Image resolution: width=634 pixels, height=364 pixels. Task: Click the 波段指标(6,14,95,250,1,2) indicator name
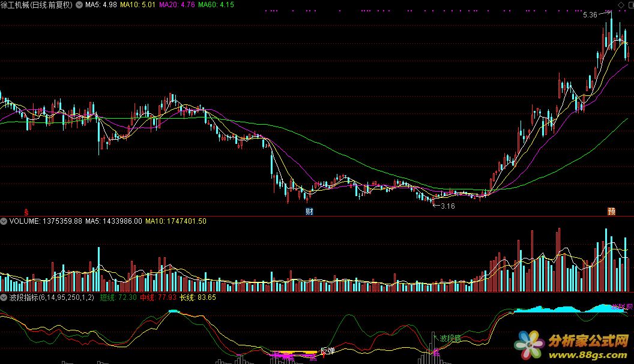[52, 297]
